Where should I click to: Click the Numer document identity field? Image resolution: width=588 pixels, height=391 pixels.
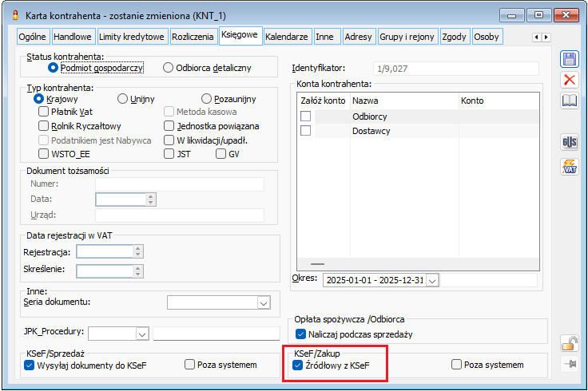(178, 184)
